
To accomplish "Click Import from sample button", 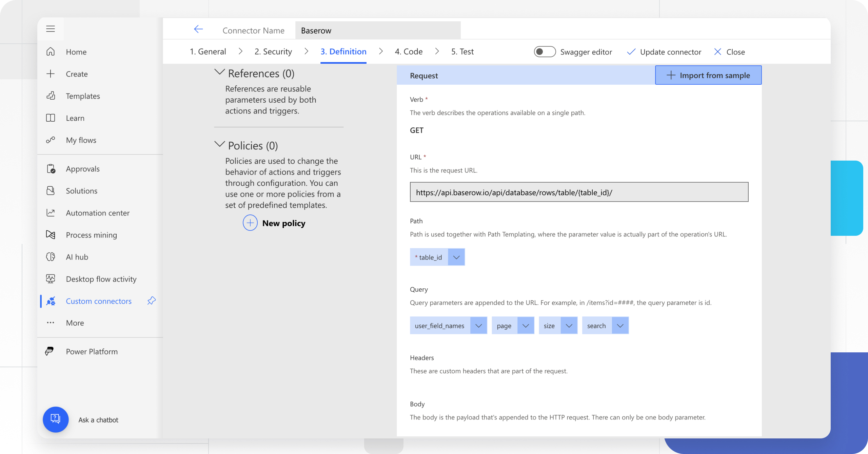I will (x=708, y=75).
